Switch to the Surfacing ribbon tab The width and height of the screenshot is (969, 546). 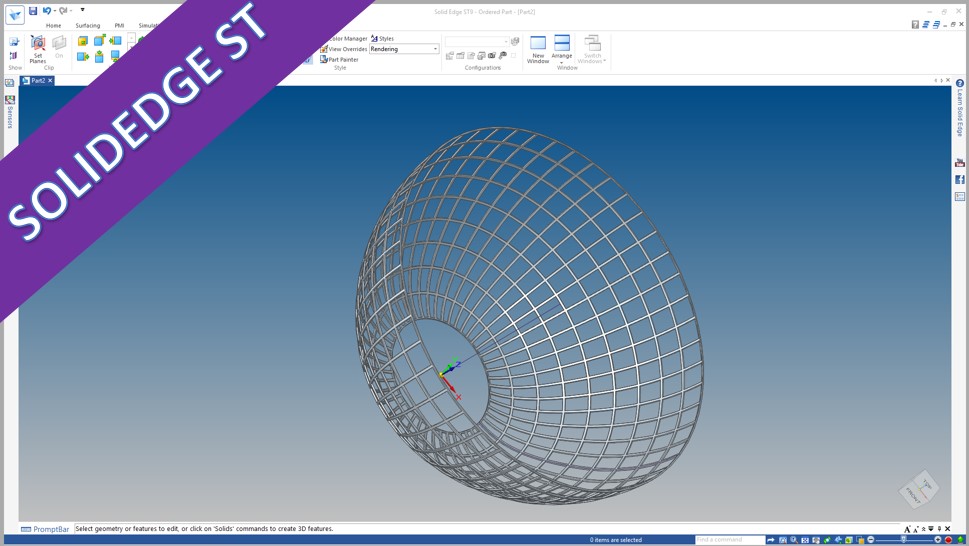(x=88, y=25)
